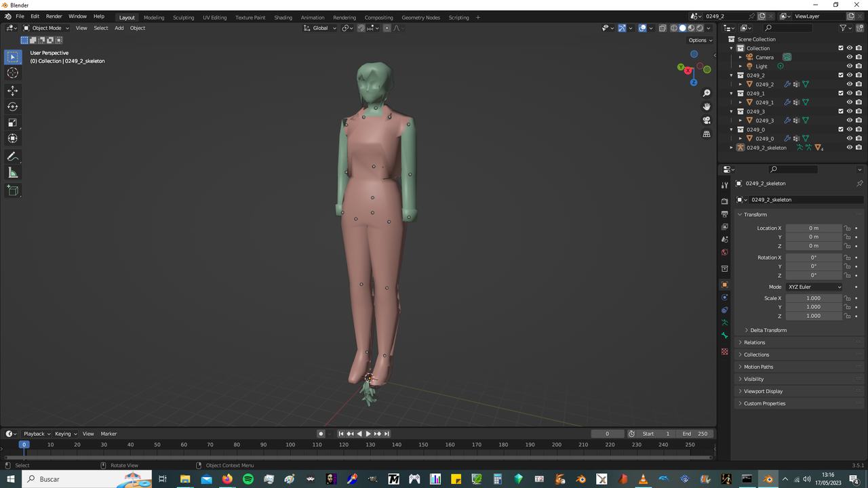
Task: Toggle X-ray display in viewport header
Action: click(663, 28)
